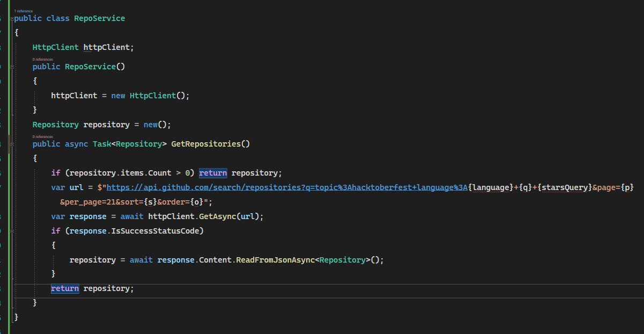Click the HttpClient type in the field declaration

pyautogui.click(x=56, y=47)
